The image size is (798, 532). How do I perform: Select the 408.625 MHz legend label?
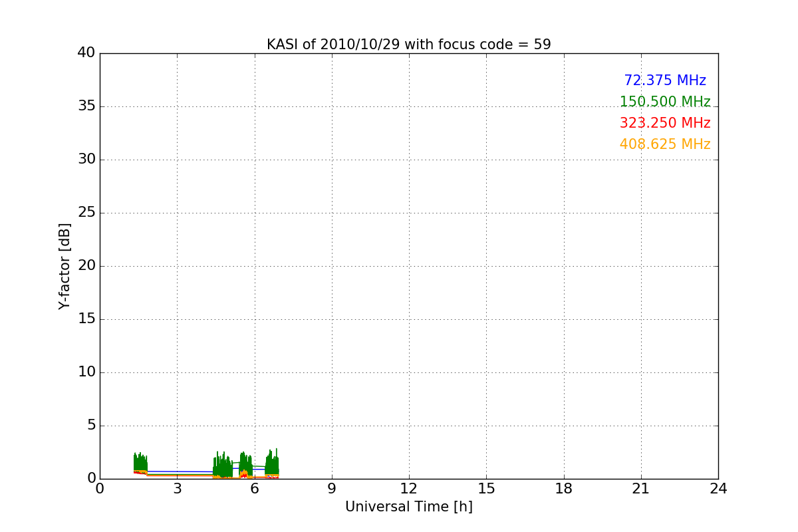[665, 144]
